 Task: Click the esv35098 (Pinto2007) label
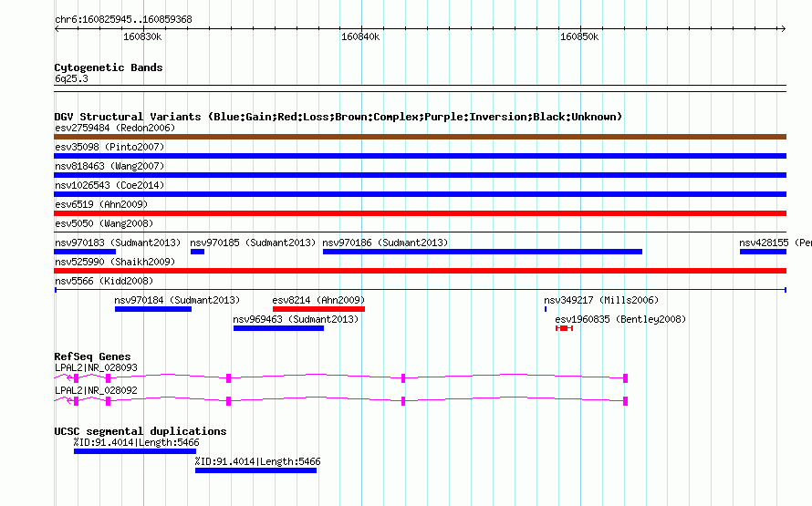[109, 147]
